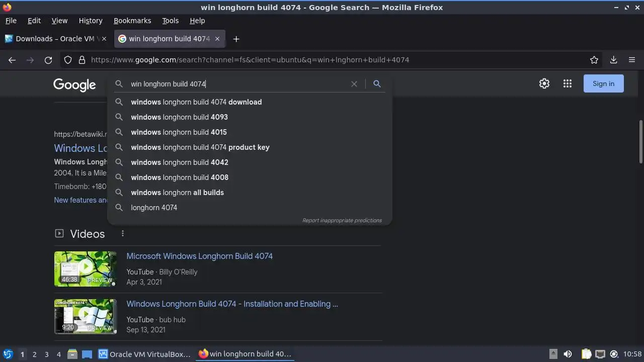644x362 pixels.
Task: Open 'Windows Longhorn Build 4074 - Installation and Enabling' link
Action: coord(232,304)
